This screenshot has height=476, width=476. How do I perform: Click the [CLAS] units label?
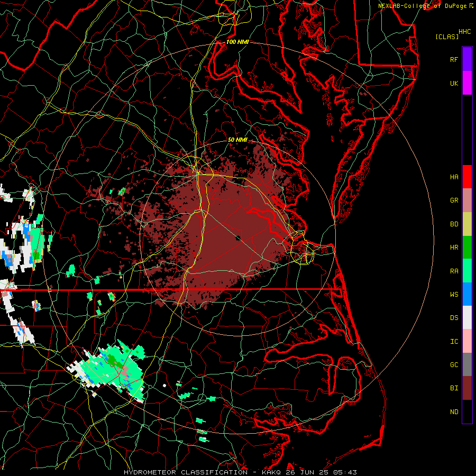tap(447, 36)
